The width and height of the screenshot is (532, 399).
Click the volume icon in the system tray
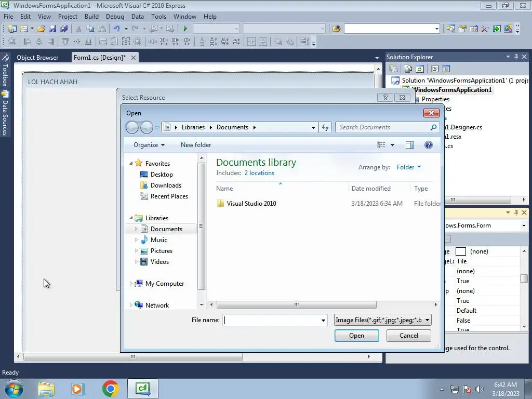click(x=480, y=389)
